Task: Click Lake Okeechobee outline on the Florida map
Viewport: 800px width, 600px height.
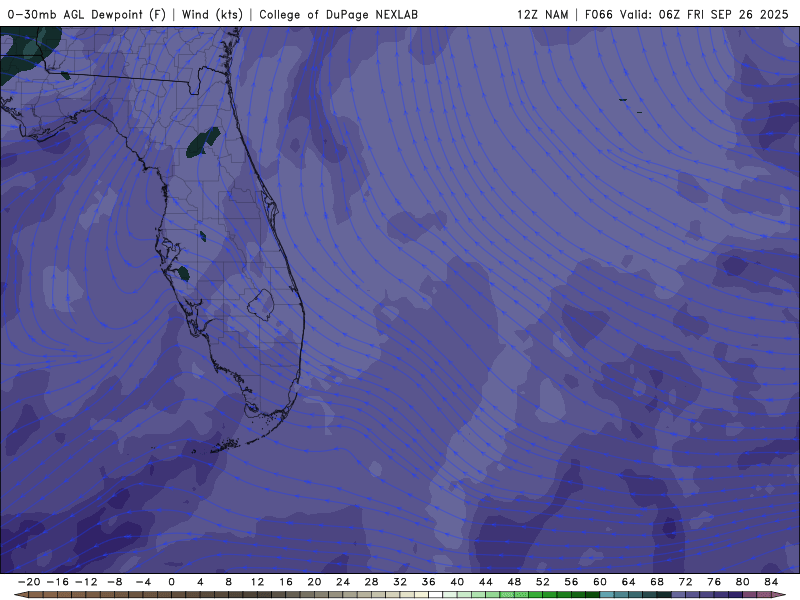Action: click(x=261, y=305)
